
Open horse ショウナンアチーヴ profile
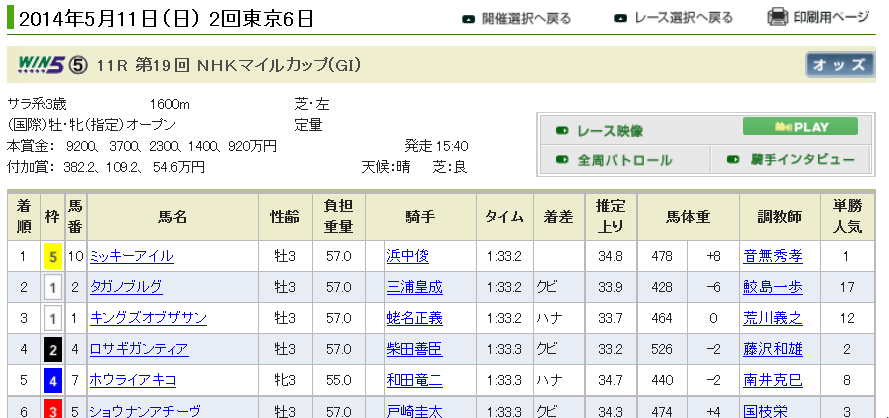145,411
